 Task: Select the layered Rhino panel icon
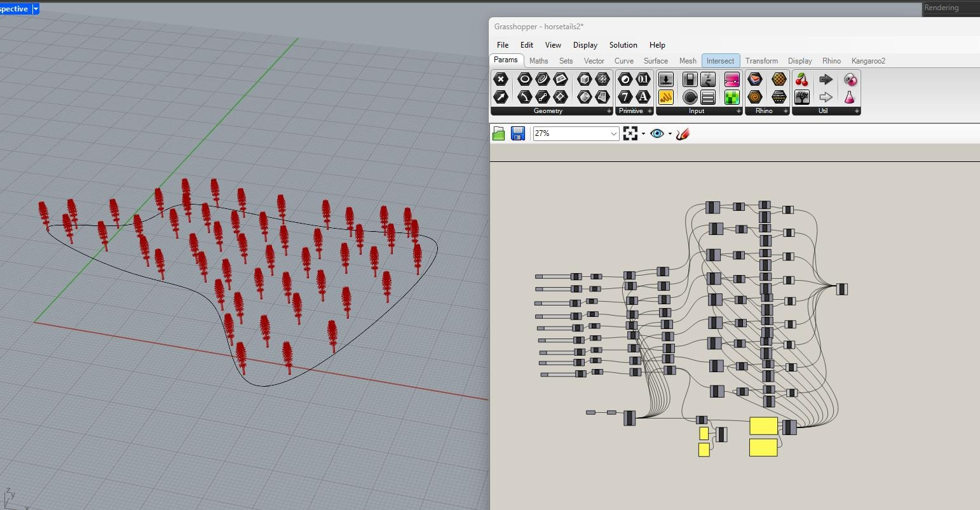point(755,79)
